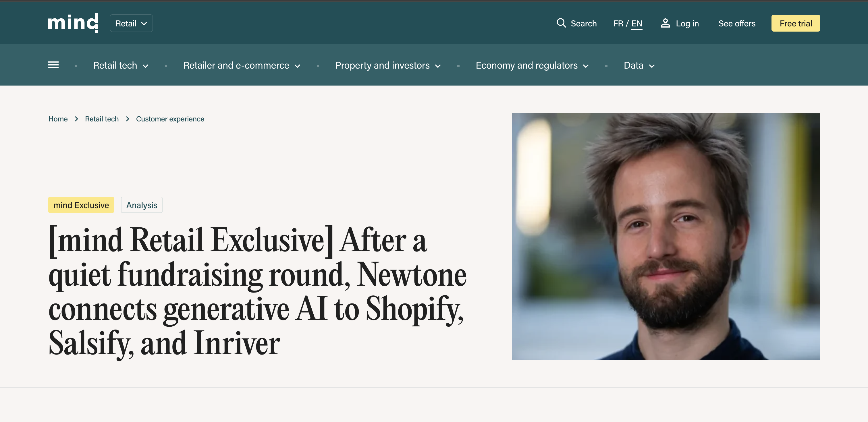Open Customer experience breadcrumb link
This screenshot has width=868, height=422.
click(170, 119)
